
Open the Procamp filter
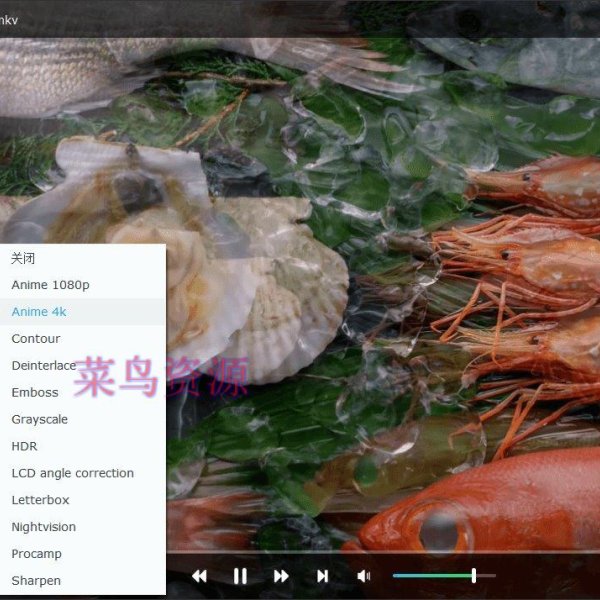(x=37, y=554)
